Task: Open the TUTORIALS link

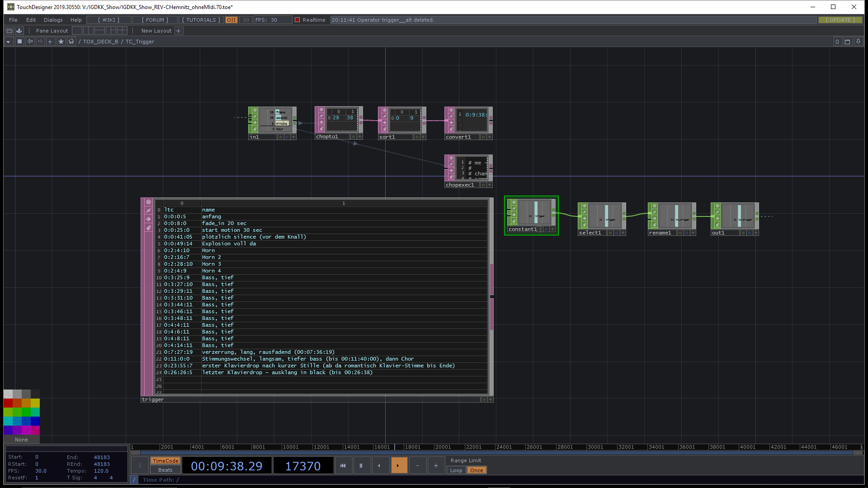Action: (201, 20)
